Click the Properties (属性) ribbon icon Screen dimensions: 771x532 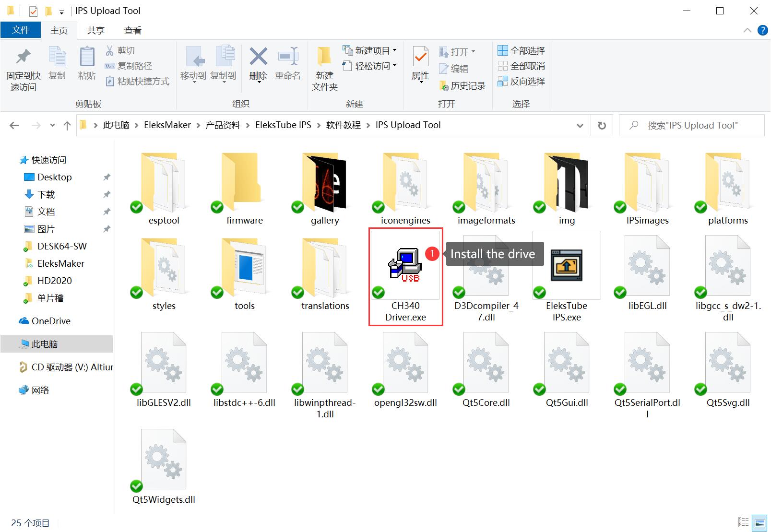tap(420, 59)
